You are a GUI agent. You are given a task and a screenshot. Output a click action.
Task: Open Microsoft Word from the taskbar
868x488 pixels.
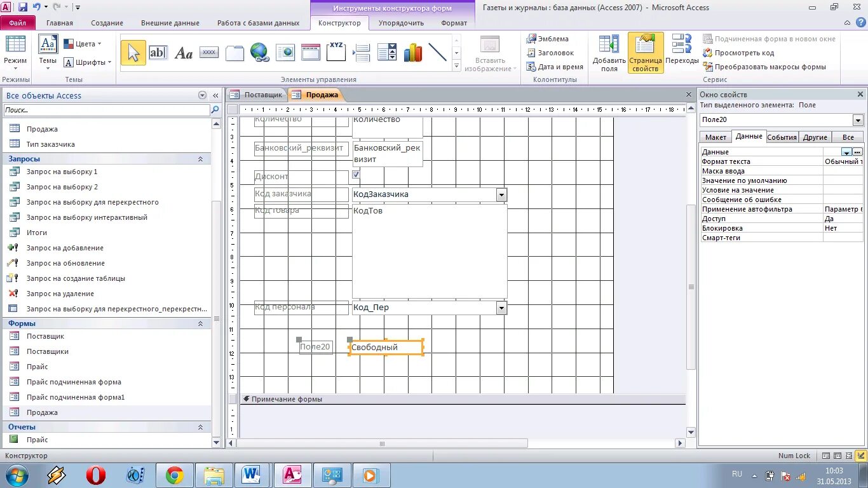click(252, 475)
